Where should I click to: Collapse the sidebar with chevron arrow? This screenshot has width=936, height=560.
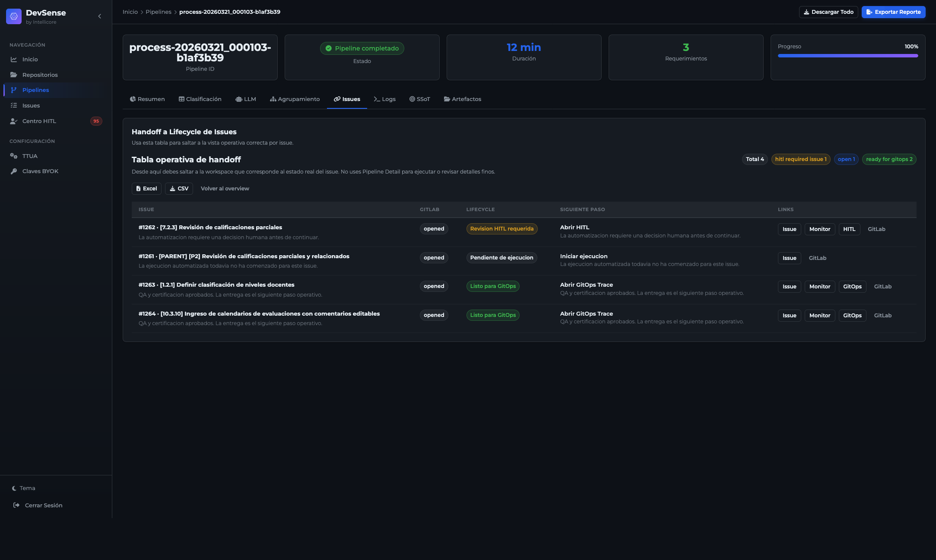coord(100,16)
